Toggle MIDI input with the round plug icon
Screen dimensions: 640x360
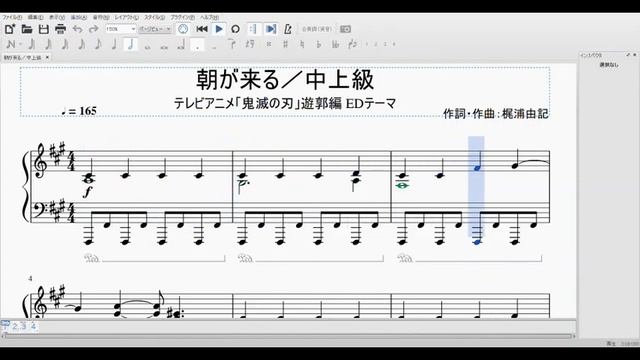pos(183,29)
